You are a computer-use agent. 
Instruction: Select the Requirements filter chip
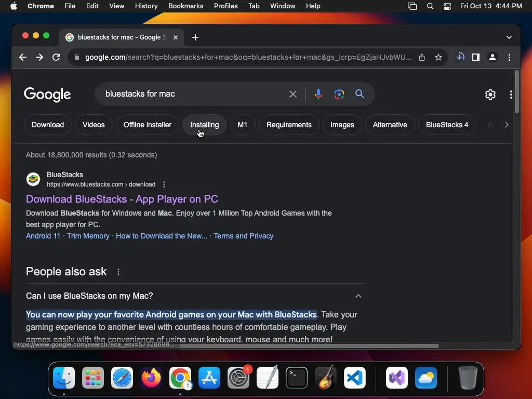[x=289, y=125]
